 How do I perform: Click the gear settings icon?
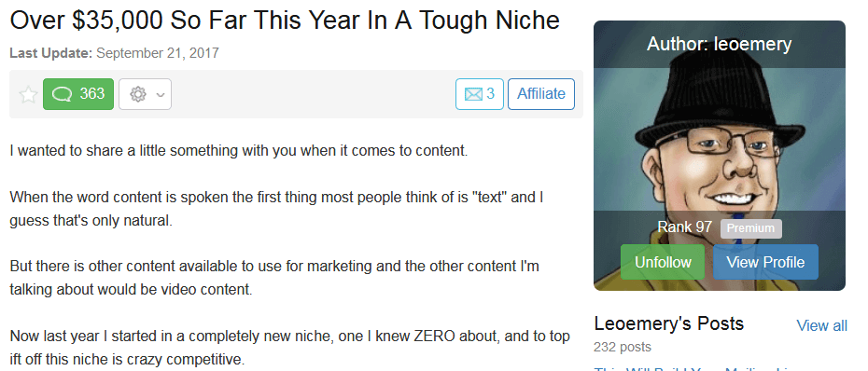coord(138,94)
